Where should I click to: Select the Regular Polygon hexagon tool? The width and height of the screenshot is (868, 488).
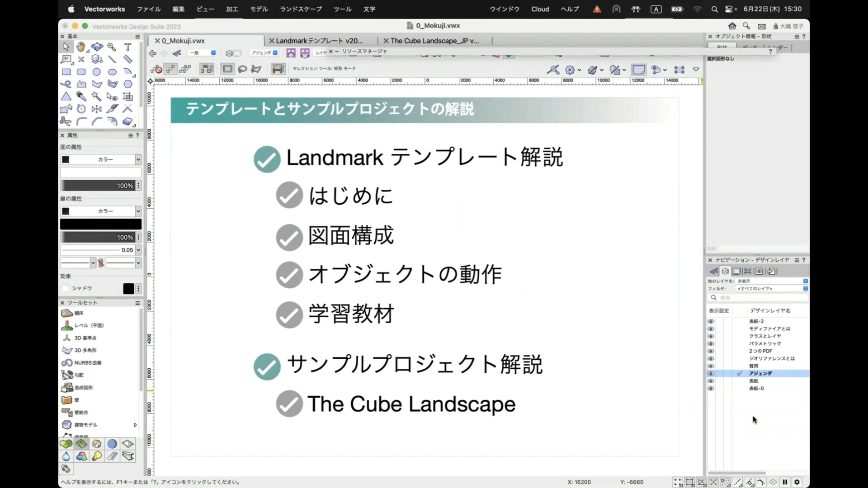128,84
